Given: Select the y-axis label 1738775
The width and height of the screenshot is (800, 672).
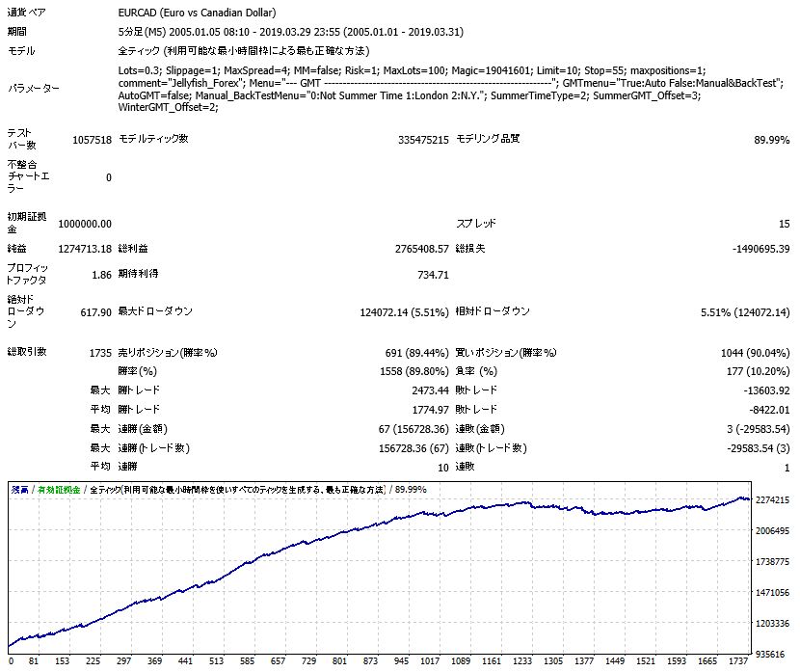Looking at the screenshot, I should [772, 561].
